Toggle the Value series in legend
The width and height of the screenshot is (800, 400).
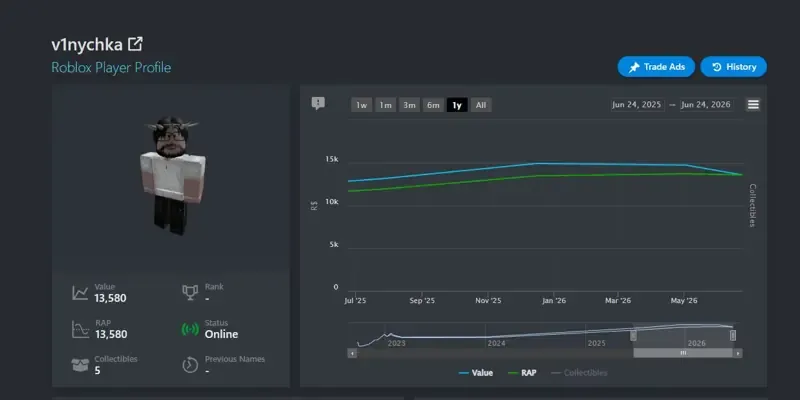pos(476,373)
